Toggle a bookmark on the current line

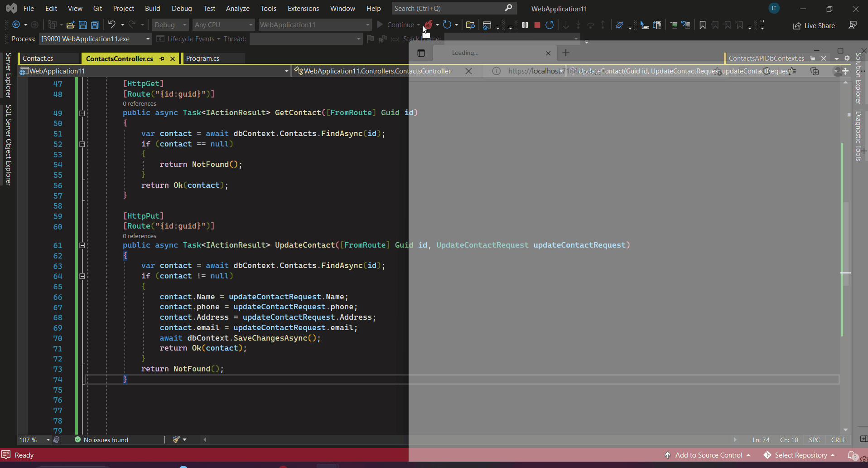702,25
